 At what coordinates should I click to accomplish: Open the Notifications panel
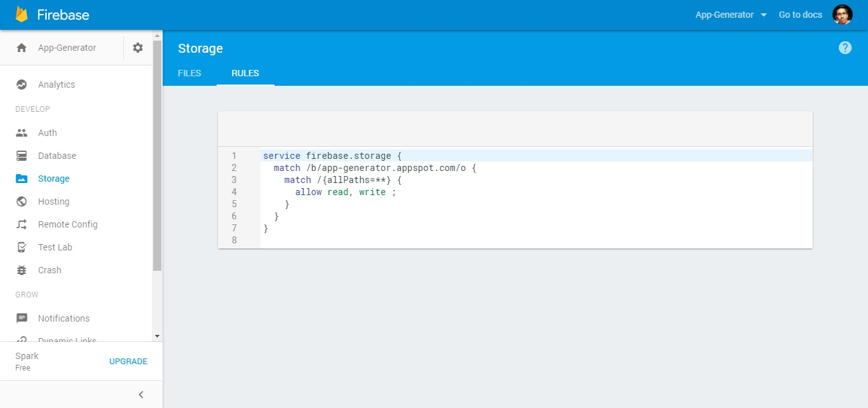(64, 318)
